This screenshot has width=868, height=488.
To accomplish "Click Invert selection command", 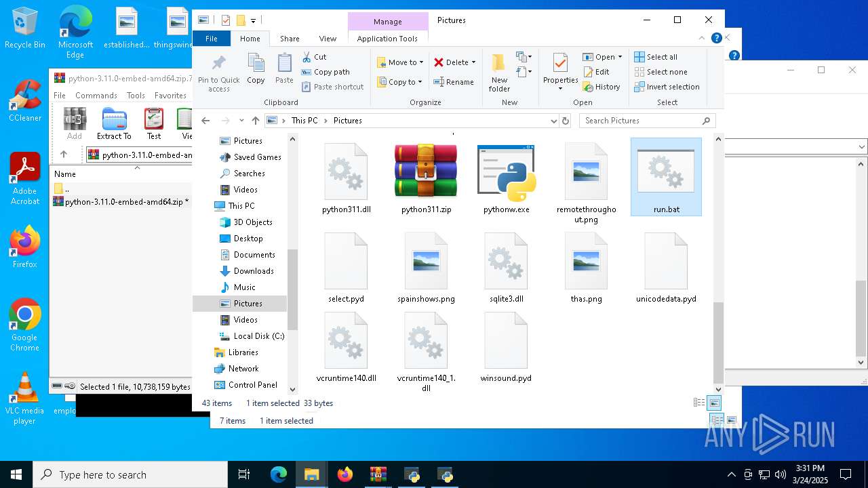I will coord(667,87).
